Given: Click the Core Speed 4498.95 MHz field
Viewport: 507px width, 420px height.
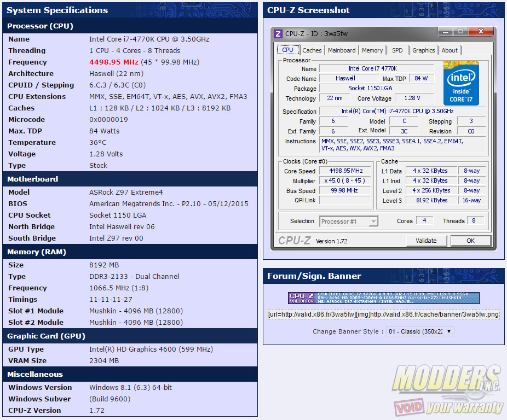Looking at the screenshot, I should [x=345, y=171].
